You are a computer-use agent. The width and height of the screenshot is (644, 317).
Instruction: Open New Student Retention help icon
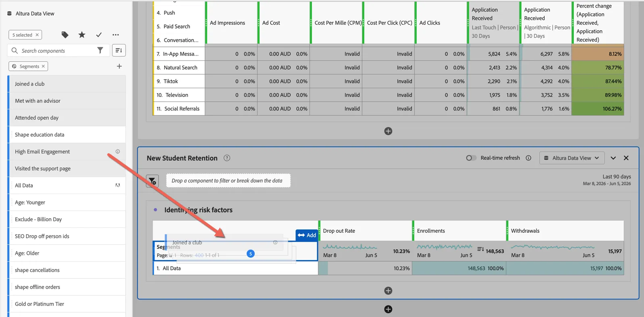pos(227,158)
